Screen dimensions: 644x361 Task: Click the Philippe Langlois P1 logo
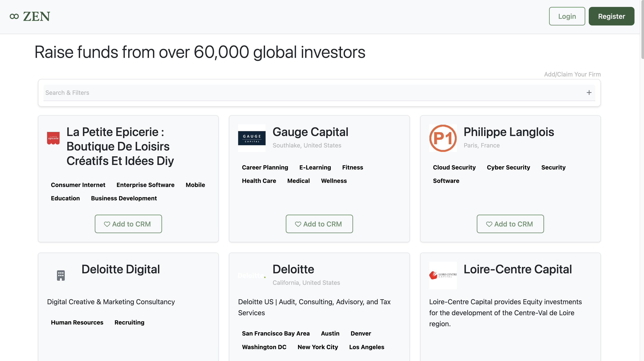pyautogui.click(x=443, y=138)
